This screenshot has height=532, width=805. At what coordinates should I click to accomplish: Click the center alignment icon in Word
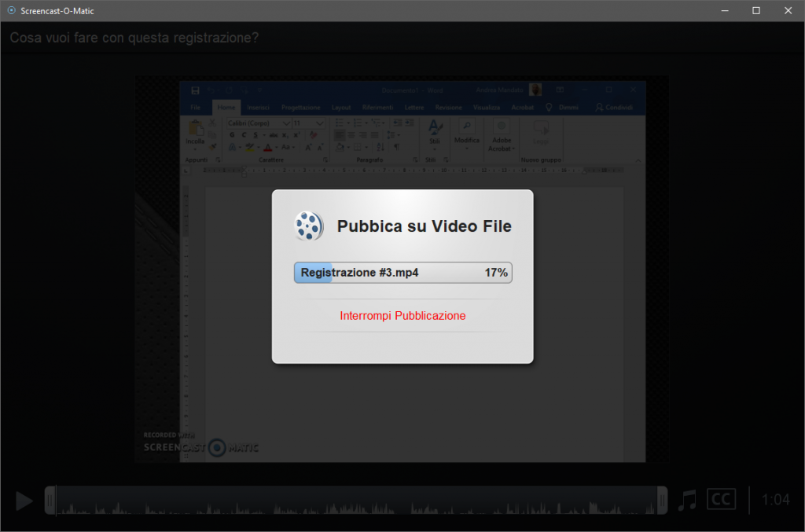click(x=351, y=135)
